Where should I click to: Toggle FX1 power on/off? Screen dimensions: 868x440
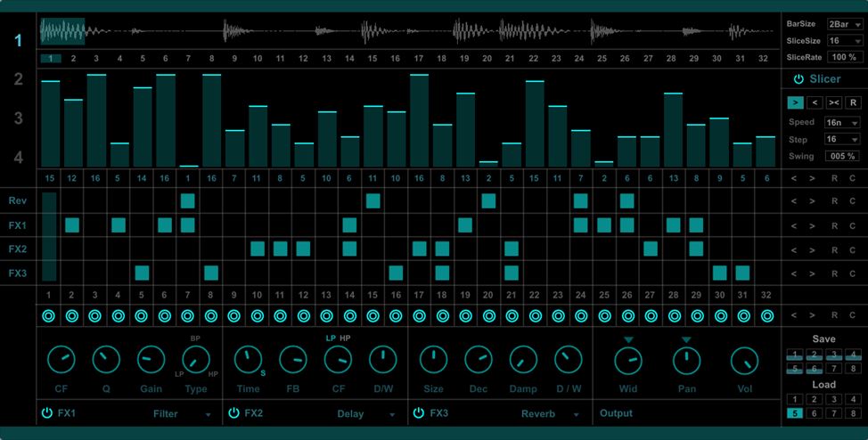coord(46,413)
